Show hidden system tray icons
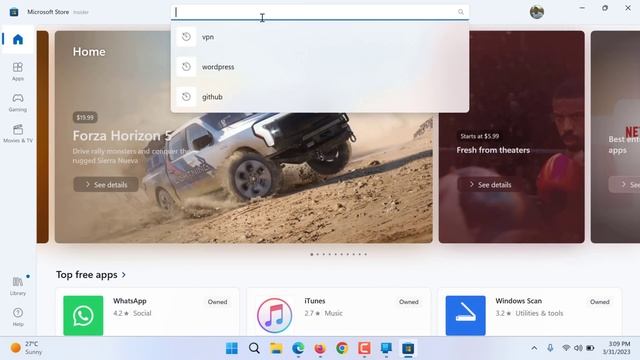640x360 pixels. 534,348
